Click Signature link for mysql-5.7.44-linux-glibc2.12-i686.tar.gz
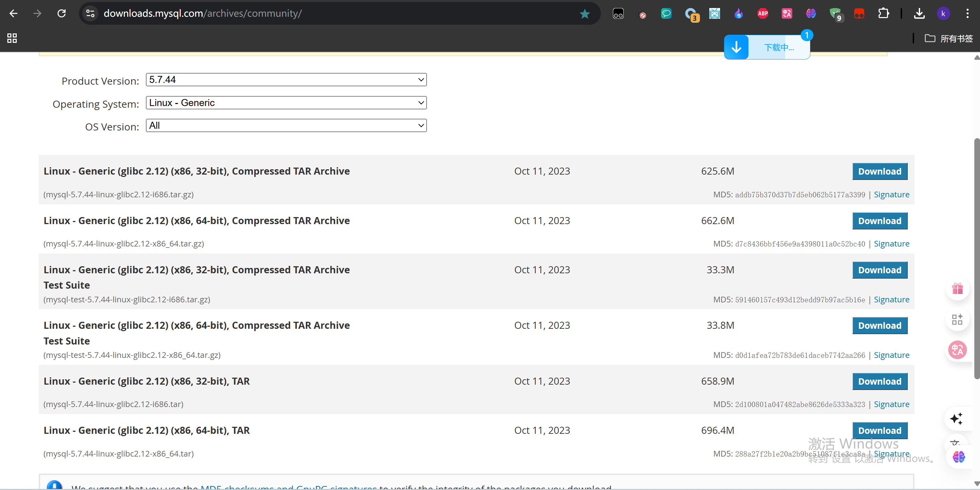 tap(891, 194)
